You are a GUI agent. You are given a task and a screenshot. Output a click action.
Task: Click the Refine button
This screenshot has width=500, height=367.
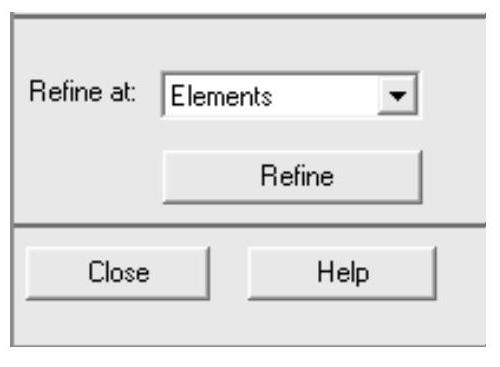coord(292,177)
